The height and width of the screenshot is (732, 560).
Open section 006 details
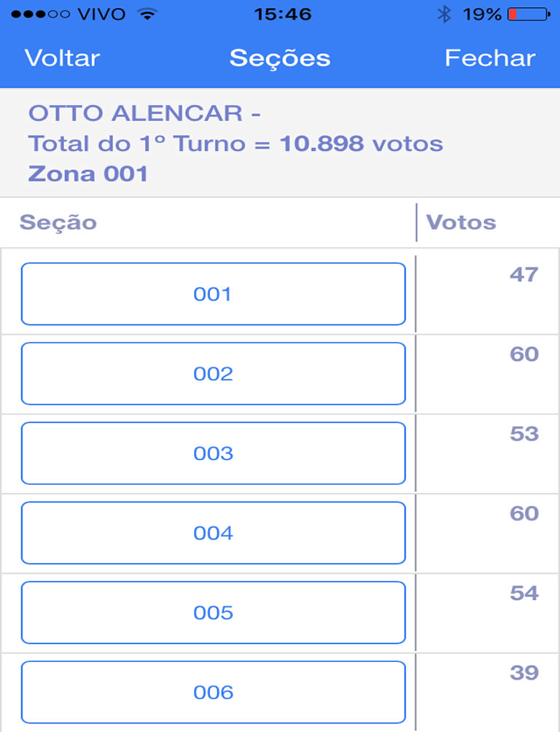(213, 693)
